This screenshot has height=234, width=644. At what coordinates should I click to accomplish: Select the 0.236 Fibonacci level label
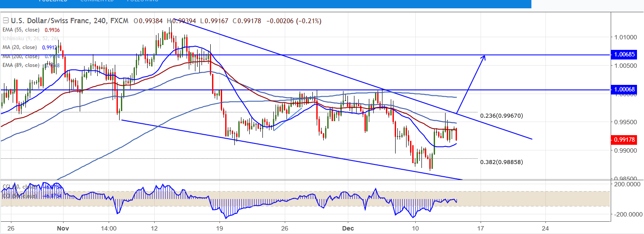tap(501, 116)
